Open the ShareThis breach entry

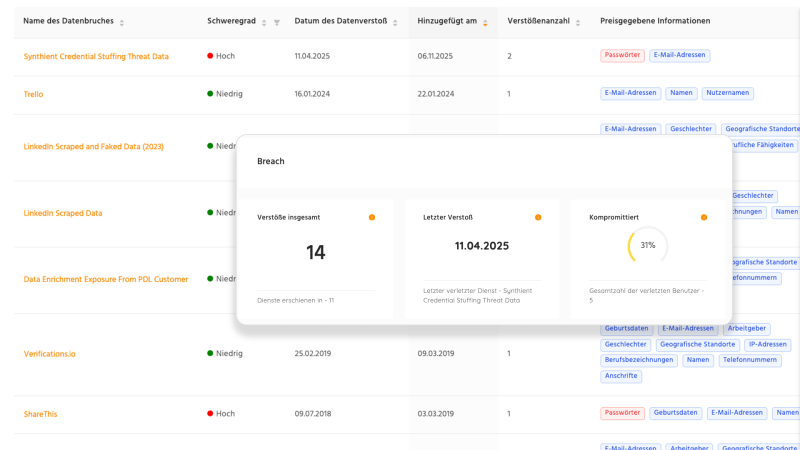[x=40, y=414]
